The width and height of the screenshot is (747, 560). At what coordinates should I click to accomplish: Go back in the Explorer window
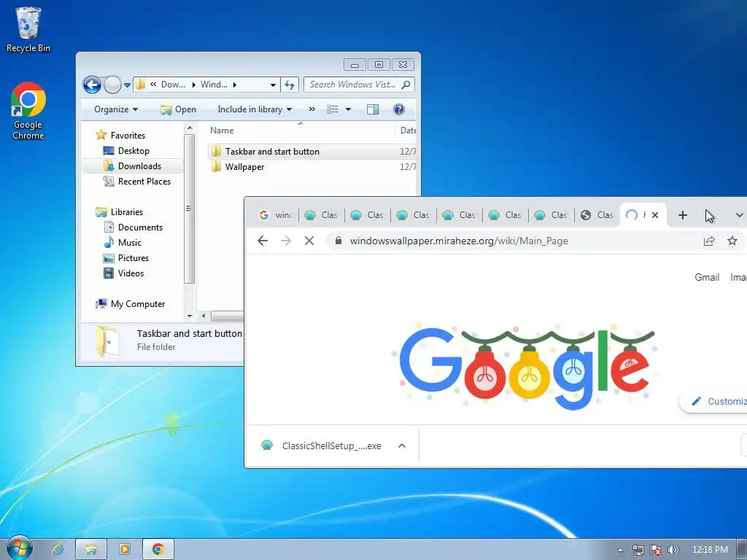(x=92, y=85)
